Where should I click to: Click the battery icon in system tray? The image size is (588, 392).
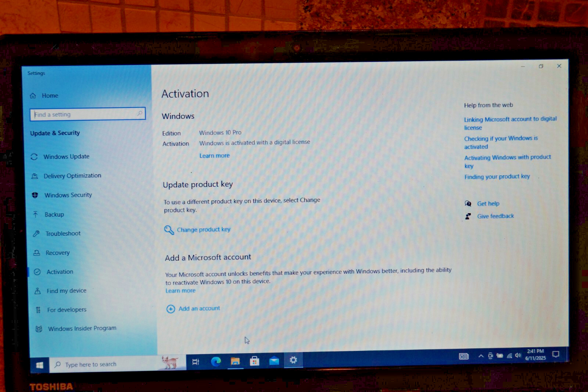coord(500,355)
